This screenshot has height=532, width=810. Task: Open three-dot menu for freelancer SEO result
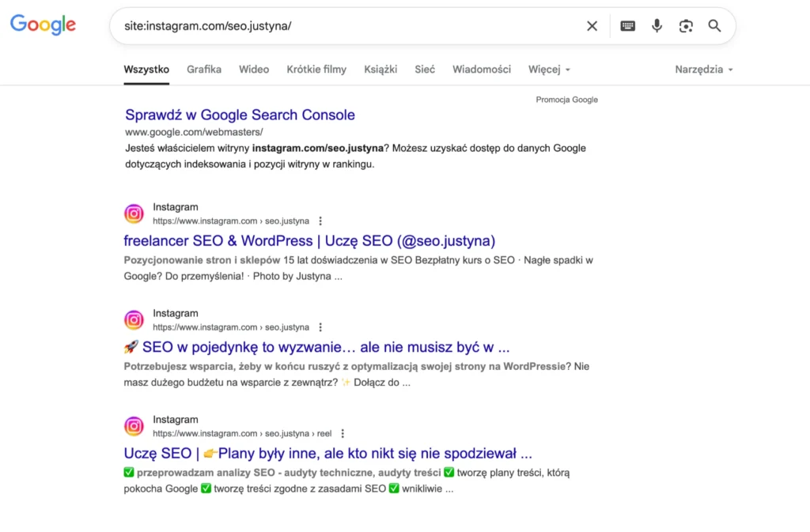click(x=320, y=221)
